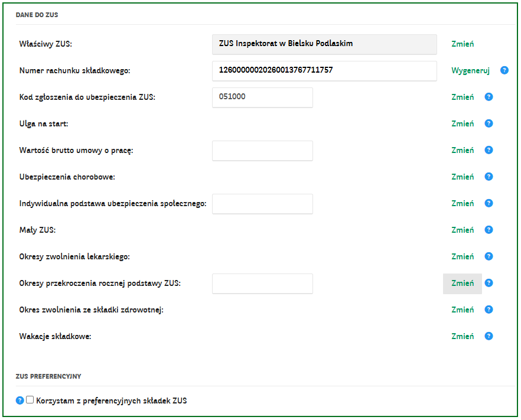
Task: Enable Korzystam z preferencyjnych składek ZUS checkbox
Action: pyautogui.click(x=30, y=400)
